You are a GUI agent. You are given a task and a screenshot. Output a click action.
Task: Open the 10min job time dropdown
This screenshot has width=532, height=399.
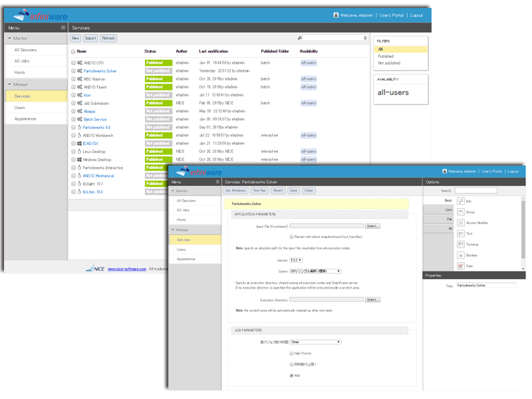[315, 342]
